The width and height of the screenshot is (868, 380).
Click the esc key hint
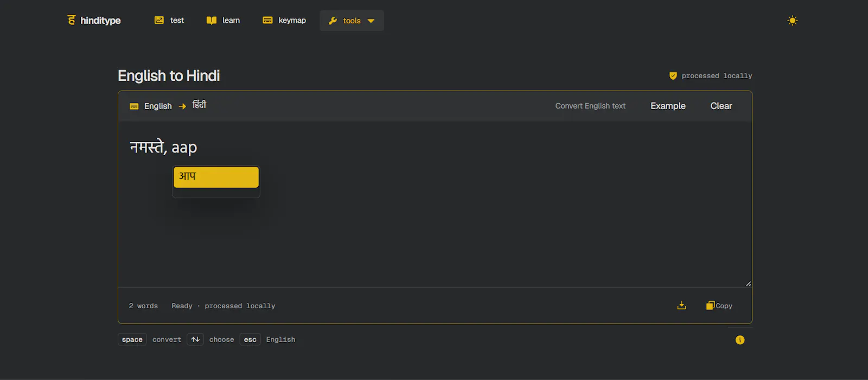point(250,340)
